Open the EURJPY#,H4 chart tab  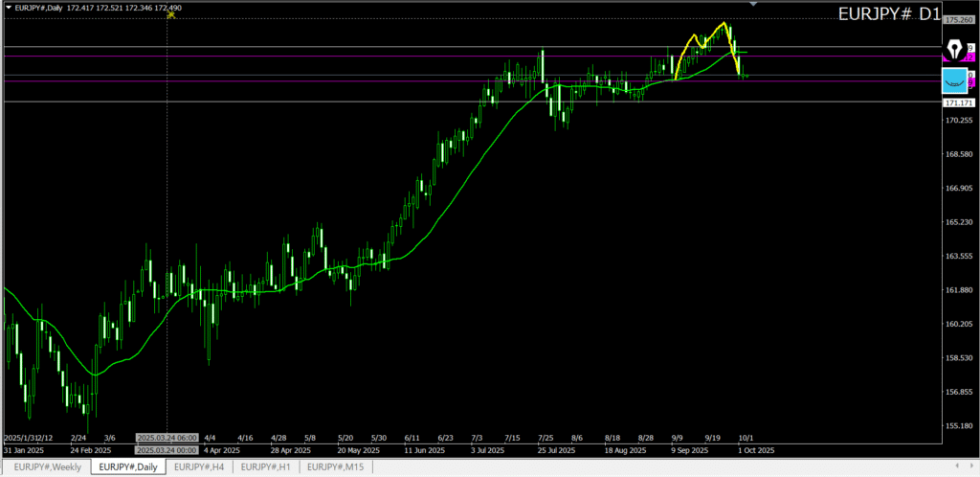[x=200, y=466]
